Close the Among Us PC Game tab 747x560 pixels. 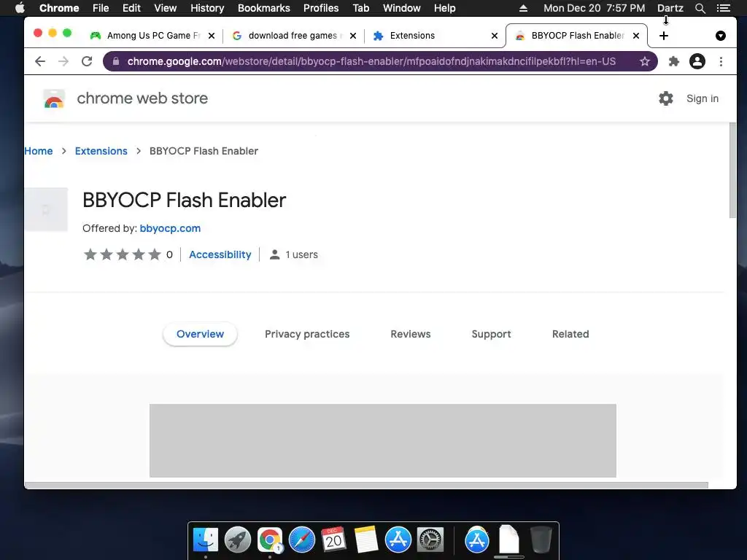click(212, 36)
